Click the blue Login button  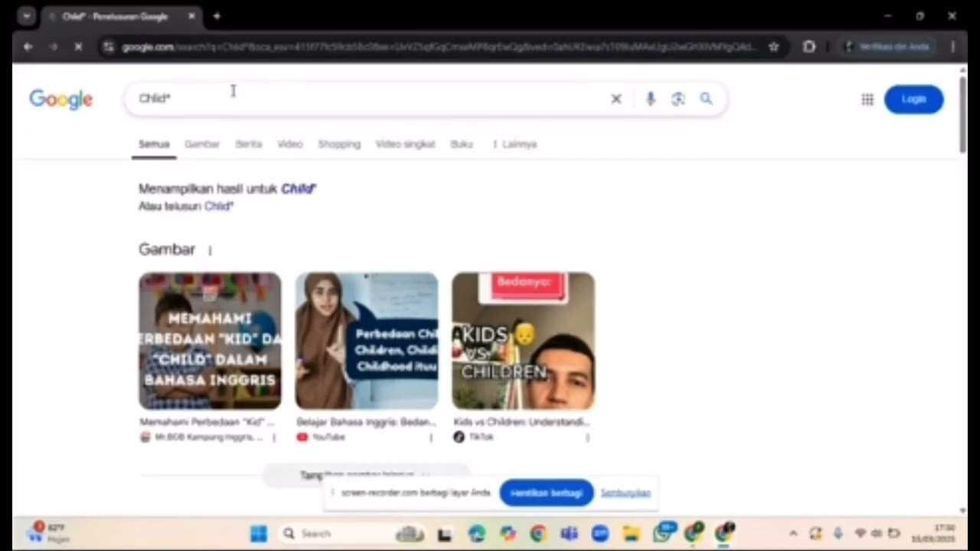coord(913,99)
